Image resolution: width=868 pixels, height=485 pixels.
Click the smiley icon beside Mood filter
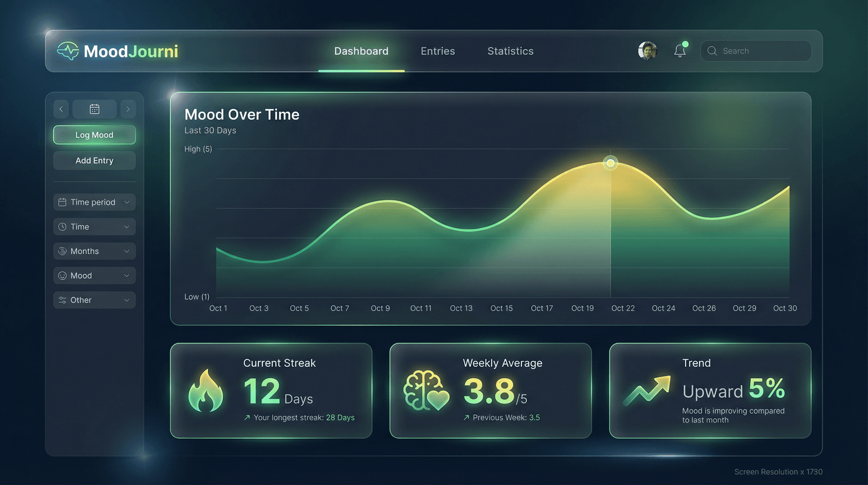[x=63, y=276]
